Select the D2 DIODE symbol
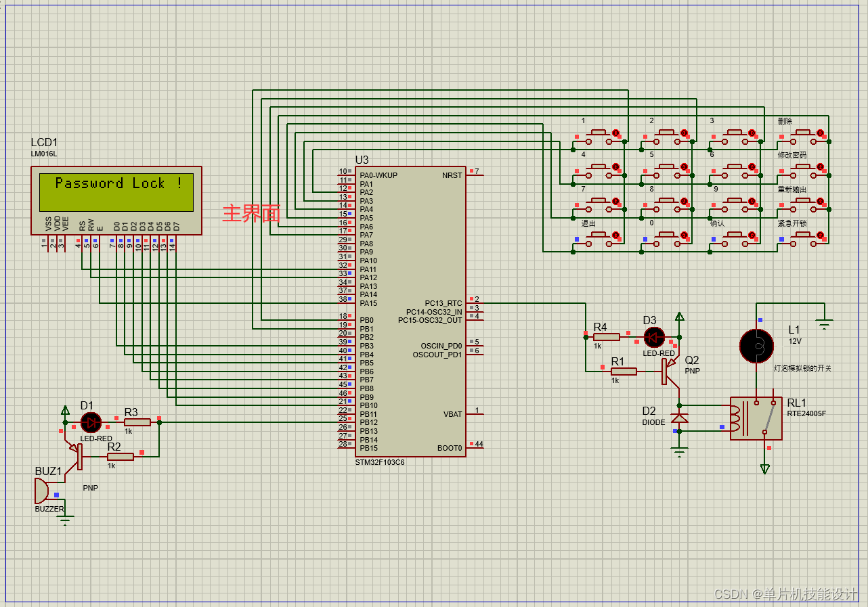 [x=679, y=418]
